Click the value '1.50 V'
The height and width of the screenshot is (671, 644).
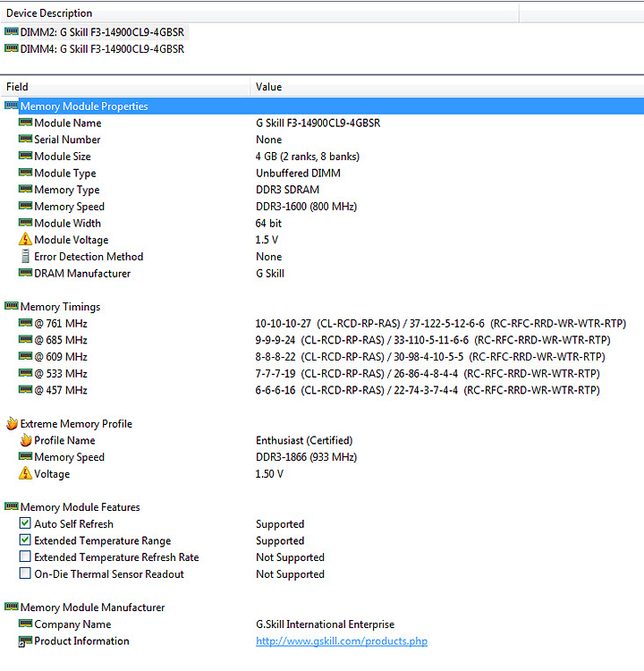pyautogui.click(x=269, y=473)
